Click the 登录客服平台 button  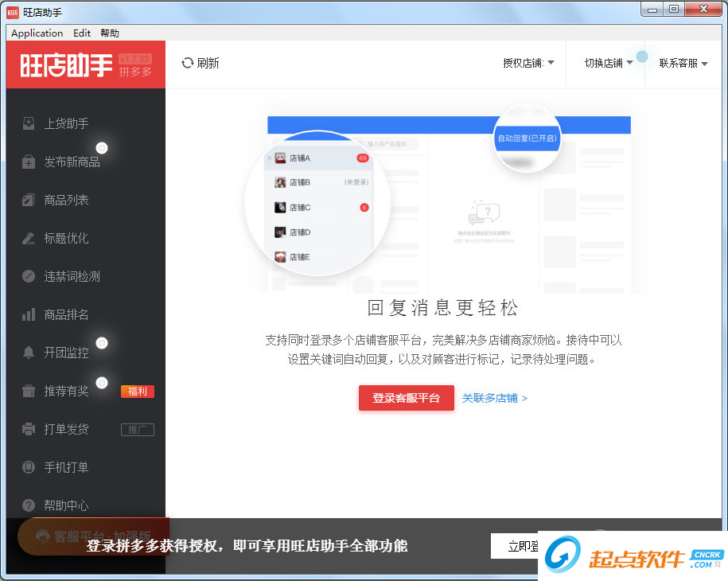tap(406, 398)
